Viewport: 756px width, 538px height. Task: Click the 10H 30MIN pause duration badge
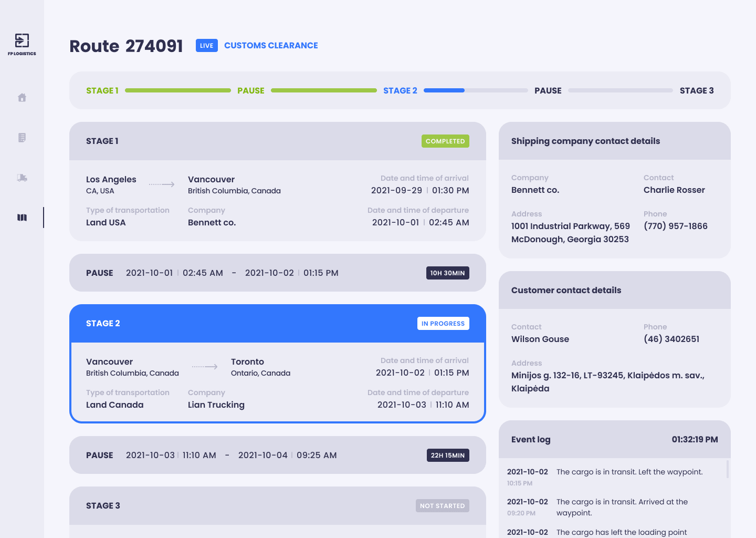447,273
